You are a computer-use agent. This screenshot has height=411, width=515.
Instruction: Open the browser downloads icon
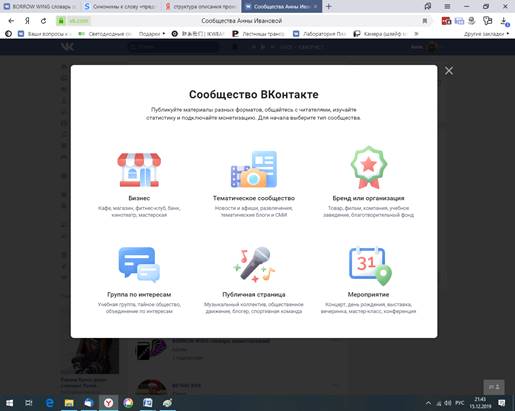(504, 21)
